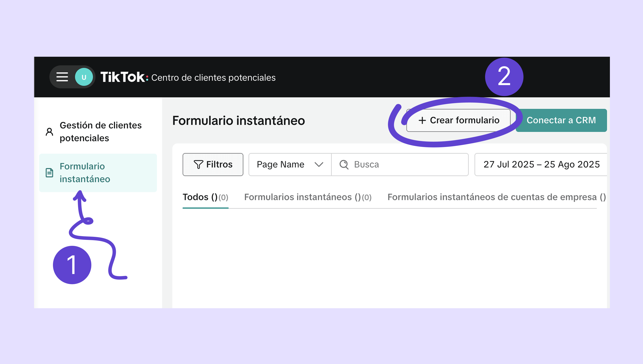This screenshot has height=364, width=643.
Task: Click the document icon beside Formulario instantáneo
Action: tap(49, 173)
